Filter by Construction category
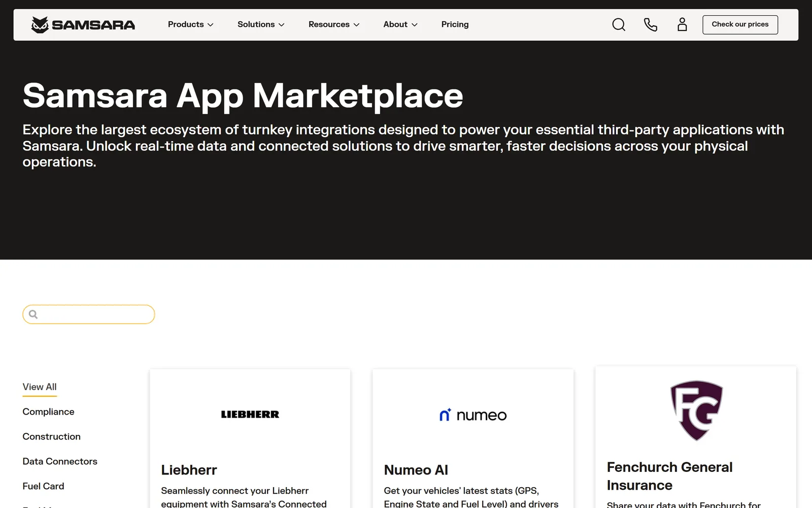 tap(51, 437)
